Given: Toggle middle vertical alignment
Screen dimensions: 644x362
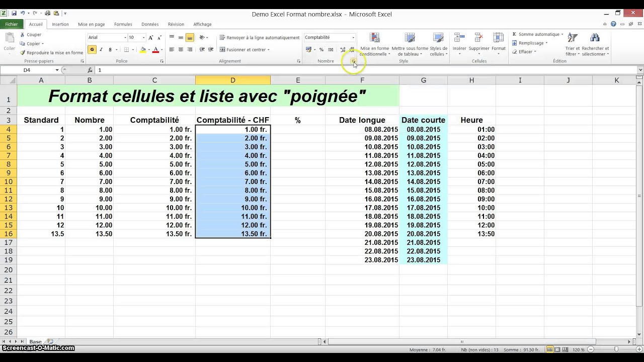Looking at the screenshot, I should [x=181, y=37].
